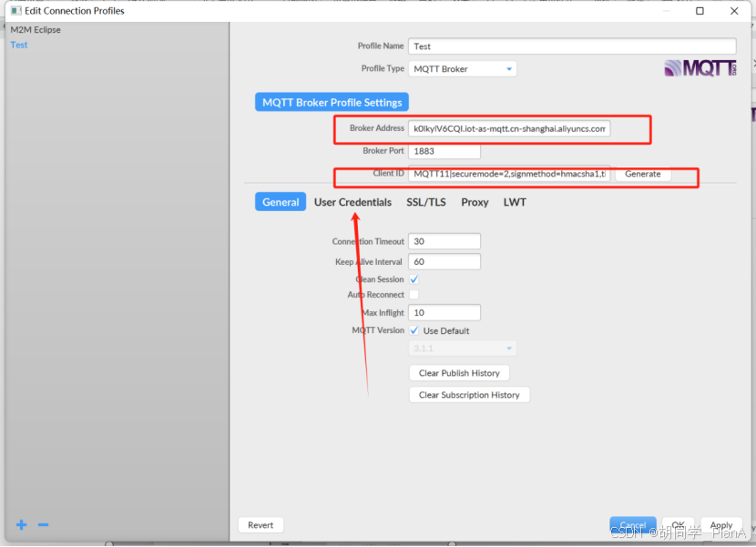Click the Apply button

[x=721, y=525]
